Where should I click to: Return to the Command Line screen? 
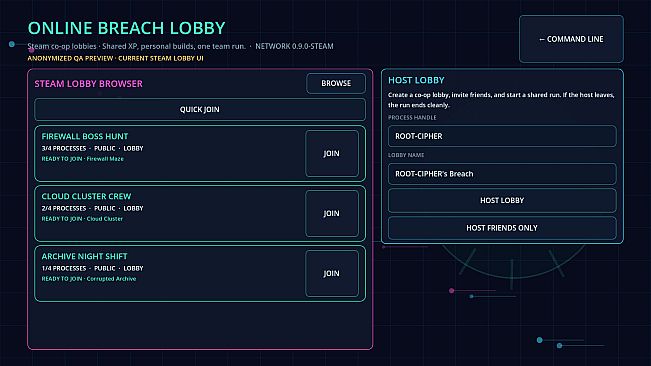[x=571, y=39]
